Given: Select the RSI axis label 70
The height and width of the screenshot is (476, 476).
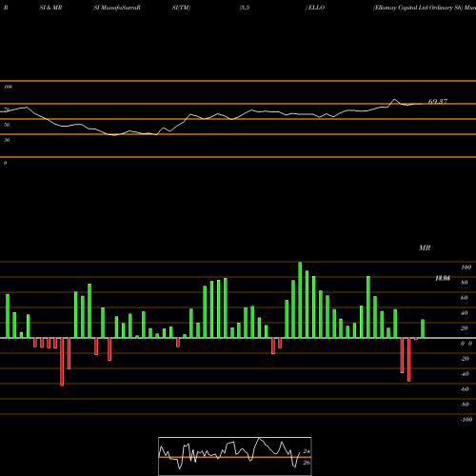Looking at the screenshot, I should (x=7, y=109).
